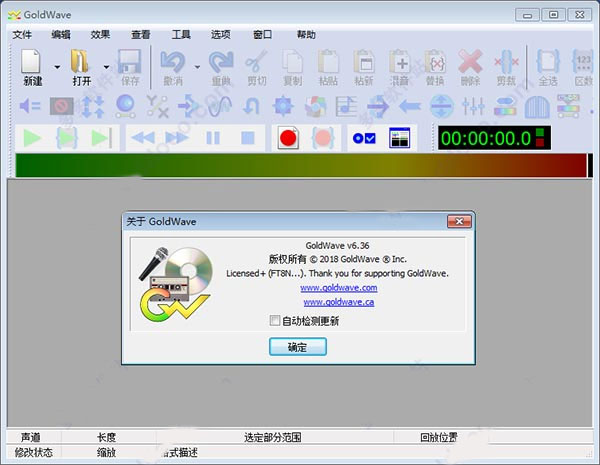Expand dropdown arrow next to 撤消

pyautogui.click(x=197, y=67)
